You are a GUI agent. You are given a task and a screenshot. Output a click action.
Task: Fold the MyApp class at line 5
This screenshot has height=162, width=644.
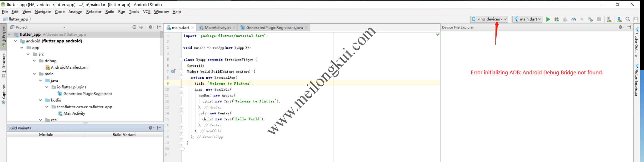pyautogui.click(x=182, y=60)
